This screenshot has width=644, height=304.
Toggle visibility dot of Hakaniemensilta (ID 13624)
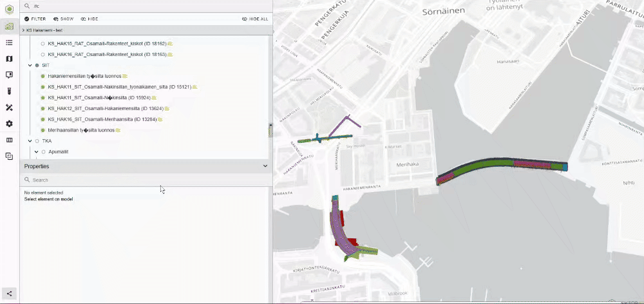click(x=43, y=108)
